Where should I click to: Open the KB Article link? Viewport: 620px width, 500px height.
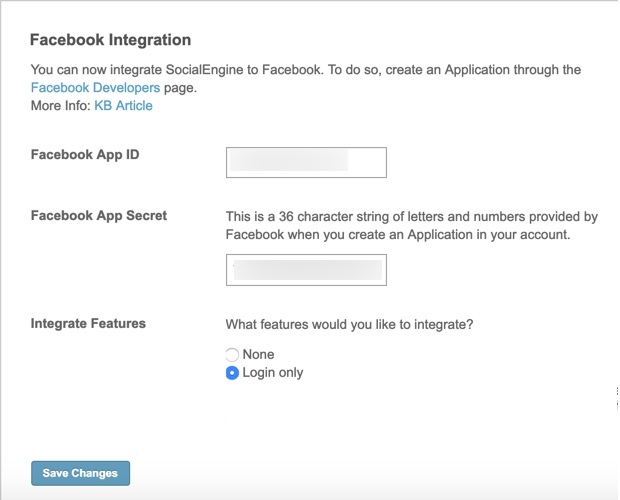[123, 106]
